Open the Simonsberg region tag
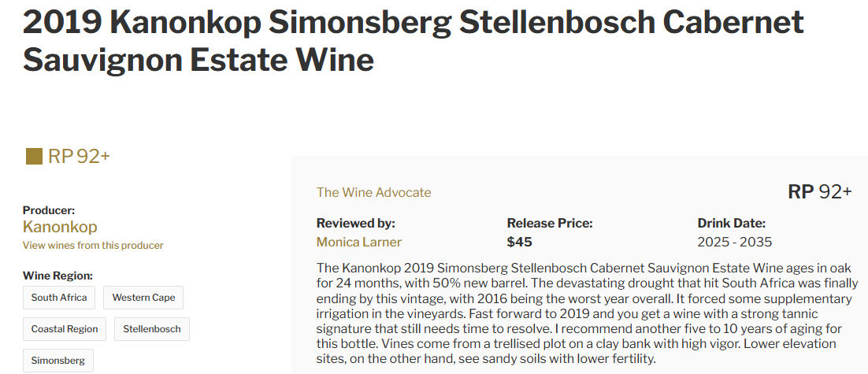Viewport: 868px width, 374px height. [58, 361]
